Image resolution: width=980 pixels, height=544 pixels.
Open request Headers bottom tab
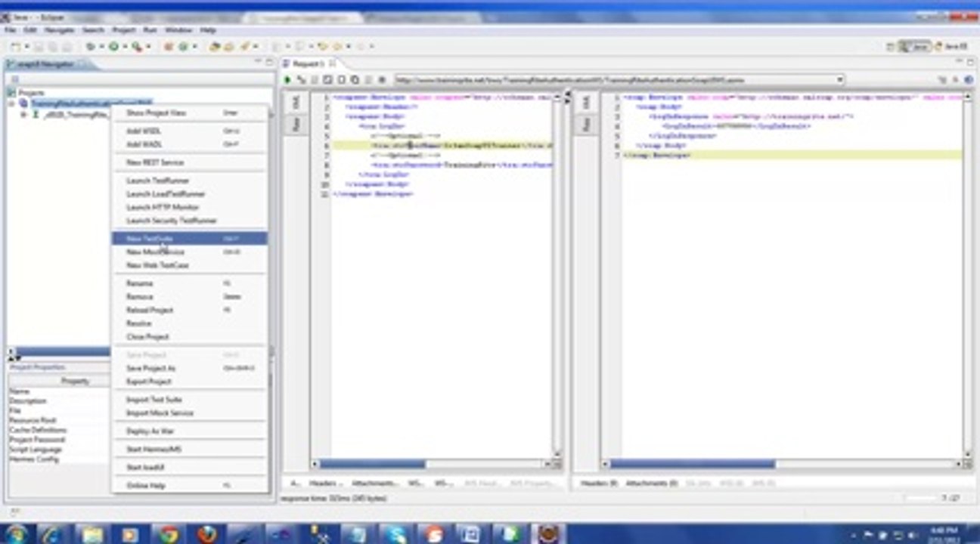[x=326, y=483]
